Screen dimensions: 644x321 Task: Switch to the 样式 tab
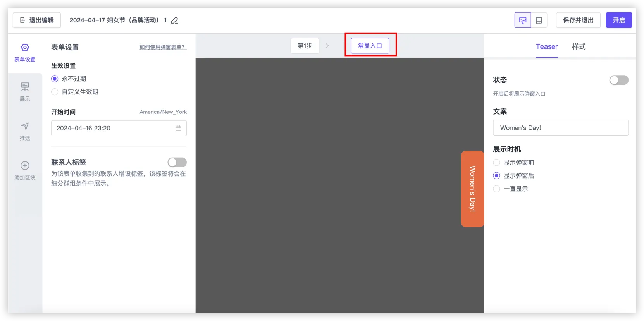point(579,46)
